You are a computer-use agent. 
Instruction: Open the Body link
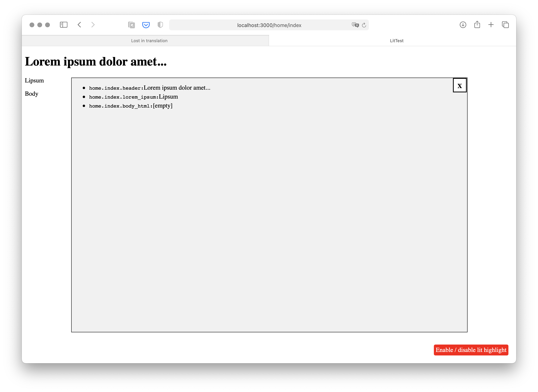tap(31, 94)
